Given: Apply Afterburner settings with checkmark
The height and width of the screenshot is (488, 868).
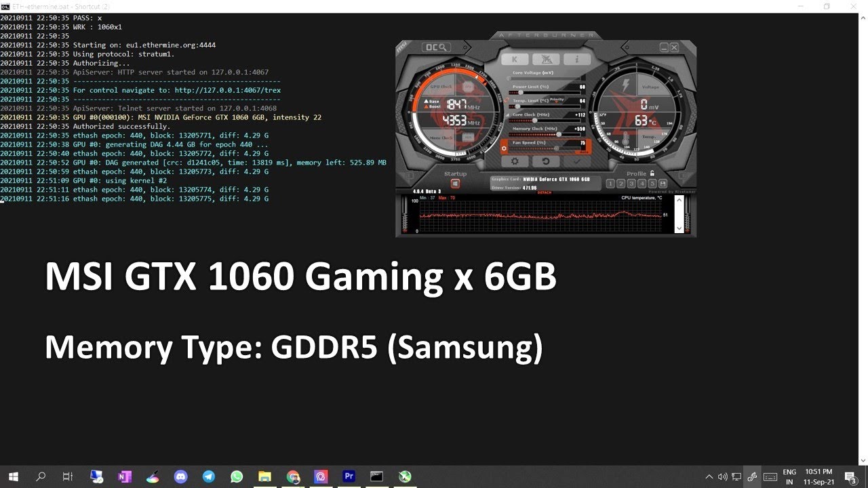Looking at the screenshot, I should [x=577, y=161].
